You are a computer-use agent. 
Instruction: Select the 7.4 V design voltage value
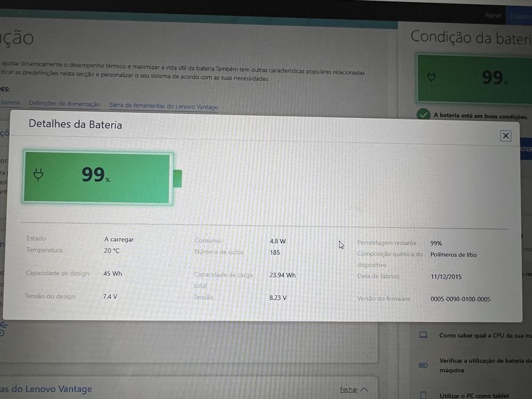tap(110, 296)
